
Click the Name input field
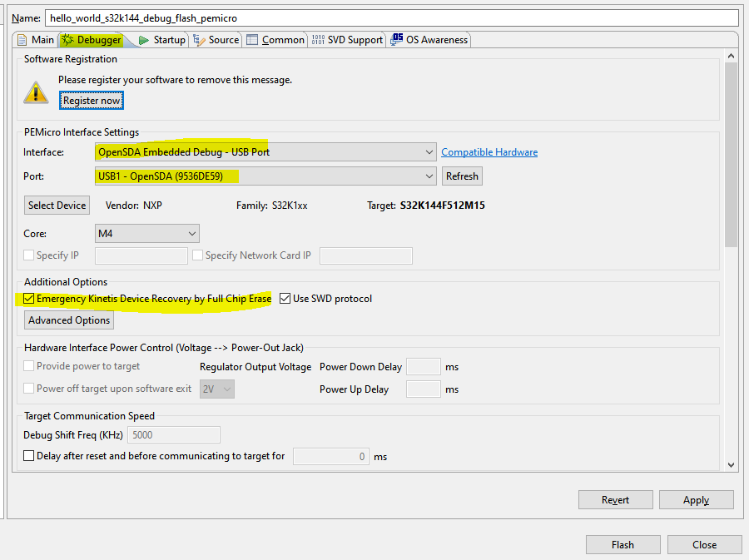(x=392, y=18)
